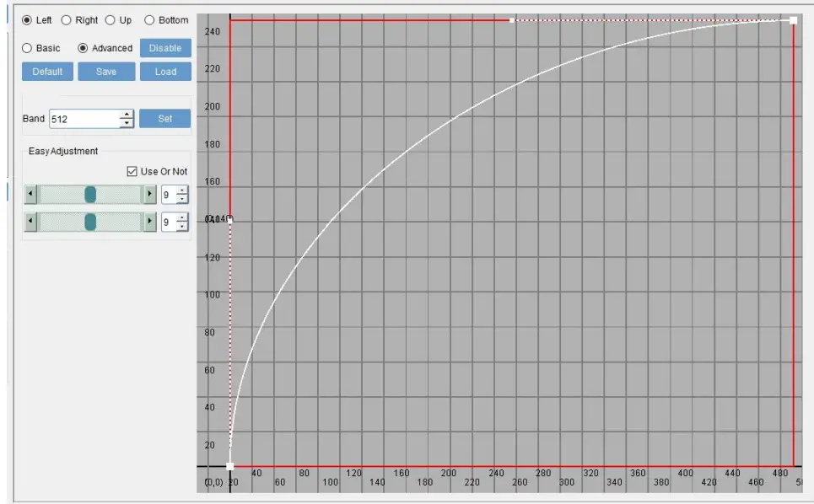The height and width of the screenshot is (504, 814).
Task: Click the first Easy Adjustment slider thumb
Action: click(x=92, y=194)
